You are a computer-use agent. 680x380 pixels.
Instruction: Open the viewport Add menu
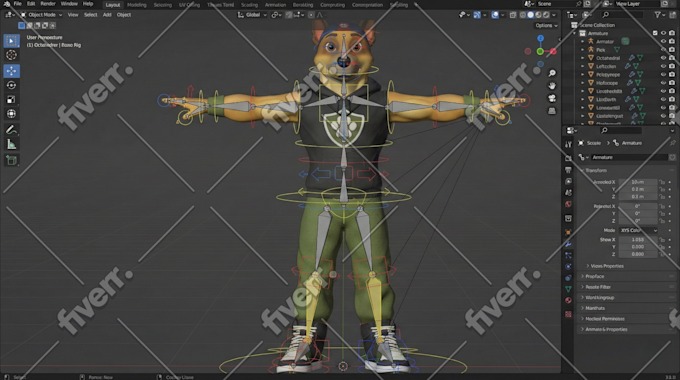click(107, 15)
